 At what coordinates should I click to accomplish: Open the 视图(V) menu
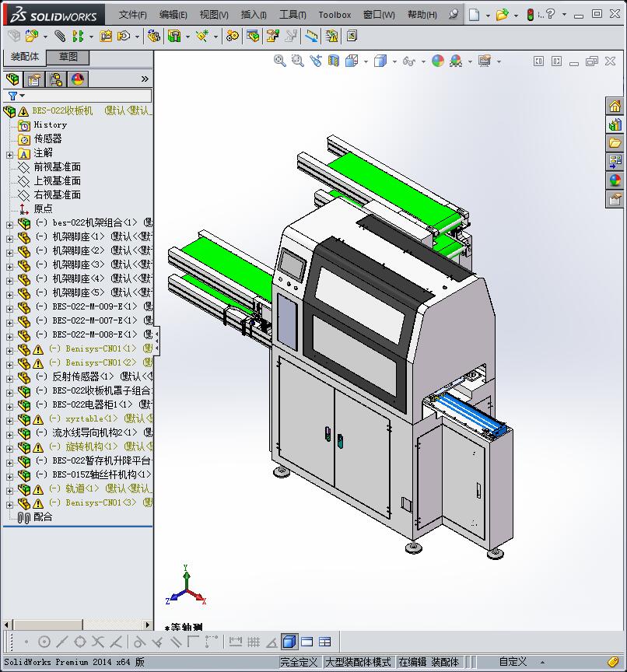tap(214, 15)
